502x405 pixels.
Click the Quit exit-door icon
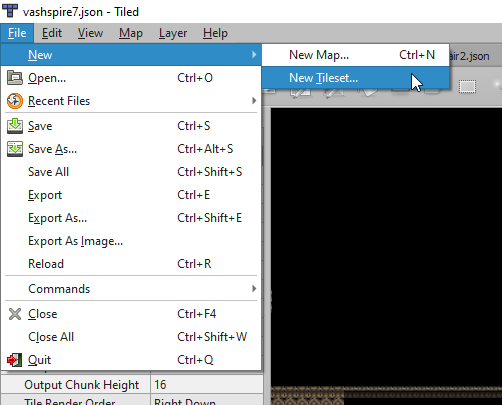click(15, 360)
